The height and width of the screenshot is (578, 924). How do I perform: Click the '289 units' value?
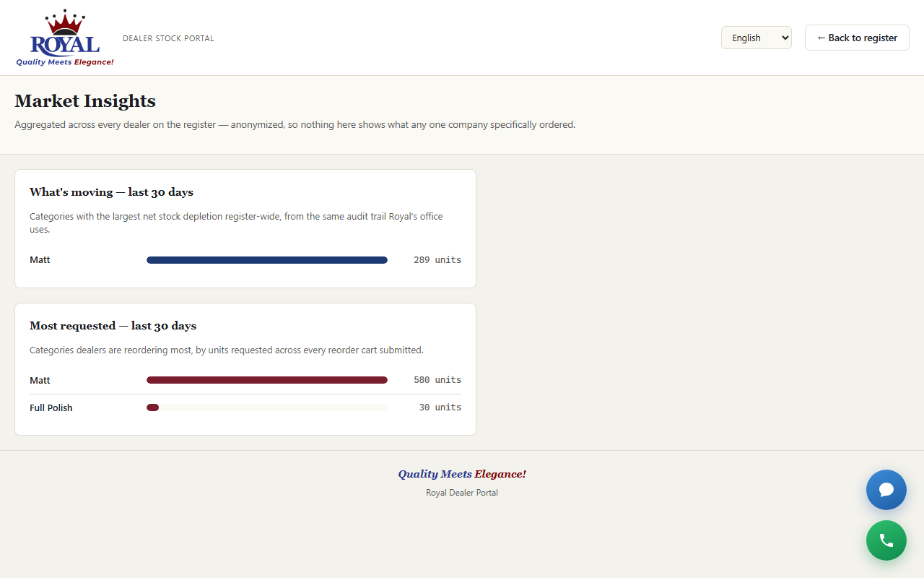[x=437, y=260]
